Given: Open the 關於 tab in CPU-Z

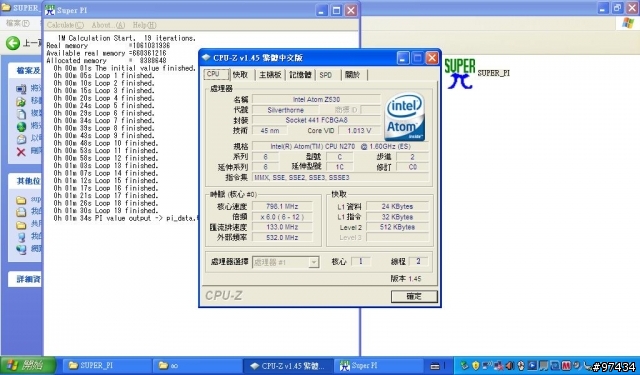Looking at the screenshot, I should 353,75.
